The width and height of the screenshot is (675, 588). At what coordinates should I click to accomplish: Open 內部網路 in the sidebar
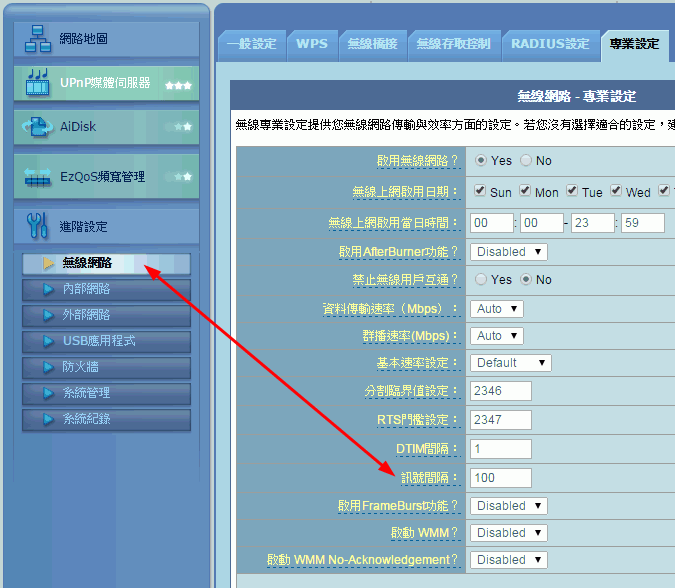point(106,290)
